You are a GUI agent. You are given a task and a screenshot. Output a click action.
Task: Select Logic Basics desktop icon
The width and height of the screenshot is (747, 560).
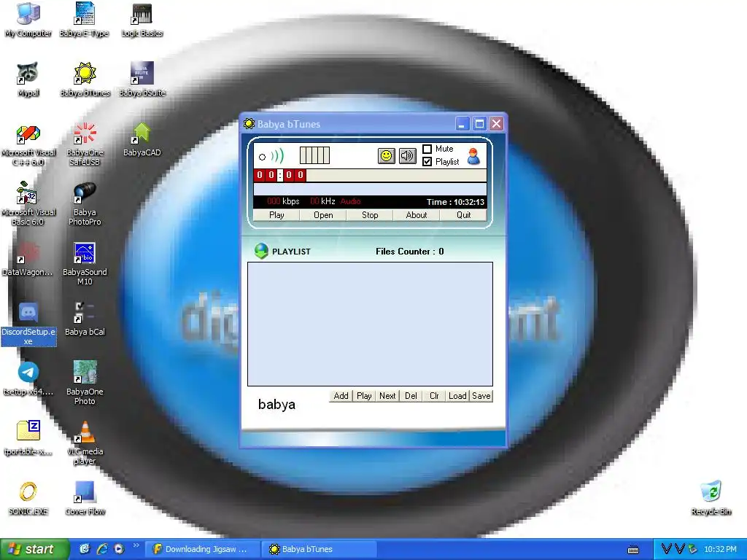[142, 20]
